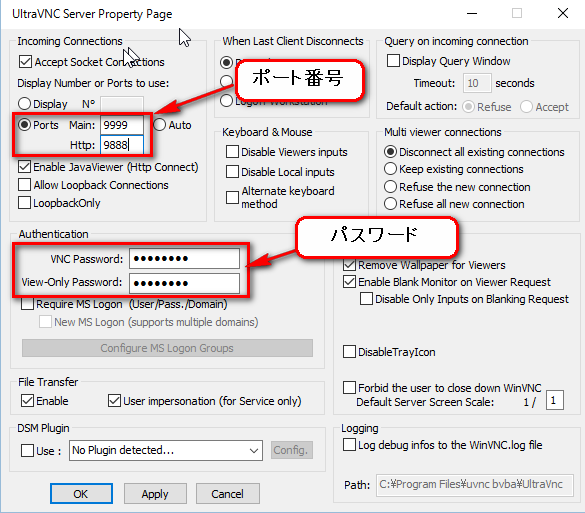Image resolution: width=585 pixels, height=513 pixels.
Task: Select Keep existing connections
Action: pos(390,169)
